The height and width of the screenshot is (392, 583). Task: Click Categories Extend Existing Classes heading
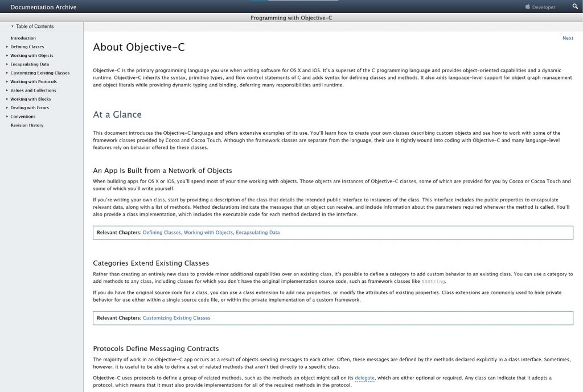(151, 263)
